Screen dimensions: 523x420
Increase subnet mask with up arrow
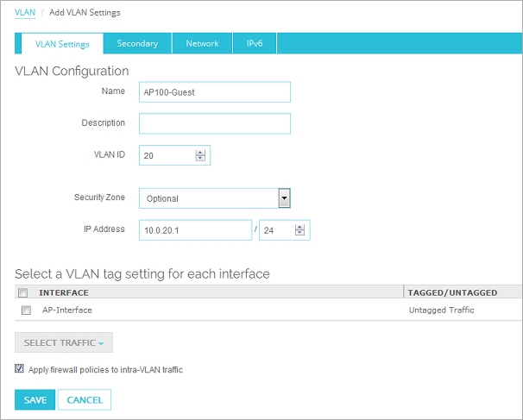(x=299, y=228)
